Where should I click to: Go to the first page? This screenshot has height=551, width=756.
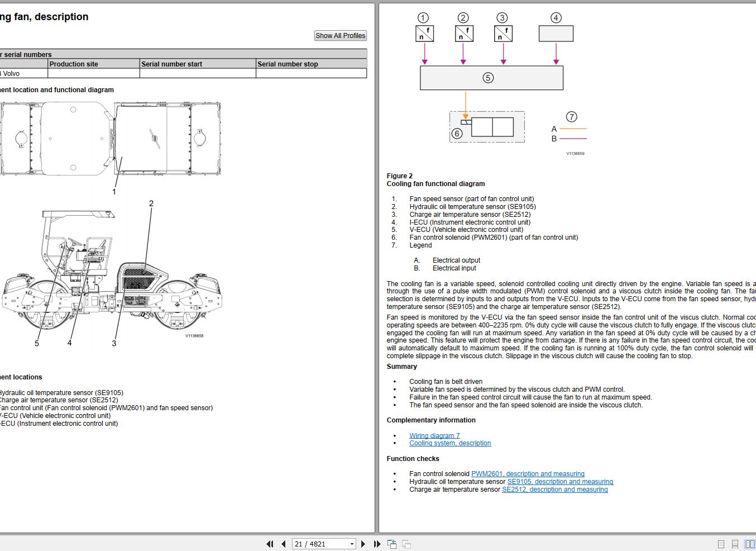coord(270,544)
